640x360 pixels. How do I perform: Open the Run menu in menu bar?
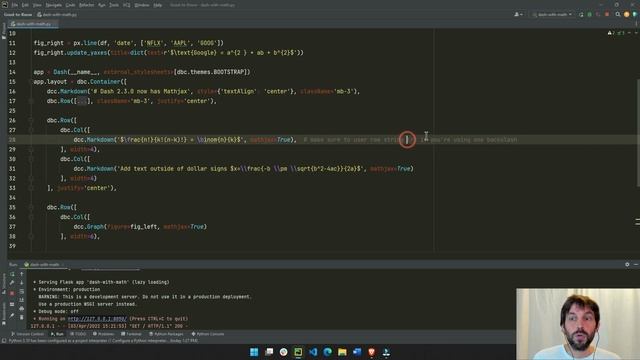(x=102, y=5)
